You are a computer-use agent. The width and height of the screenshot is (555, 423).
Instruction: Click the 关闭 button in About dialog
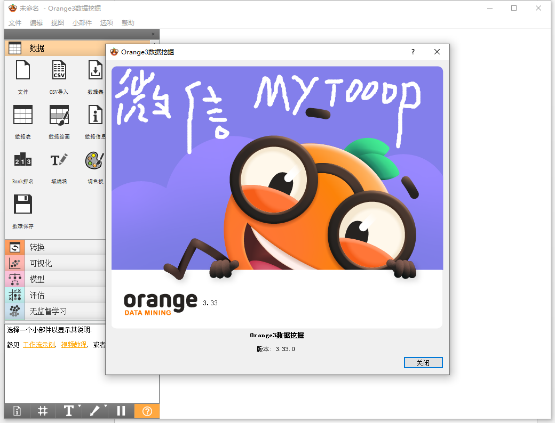pyautogui.click(x=423, y=362)
